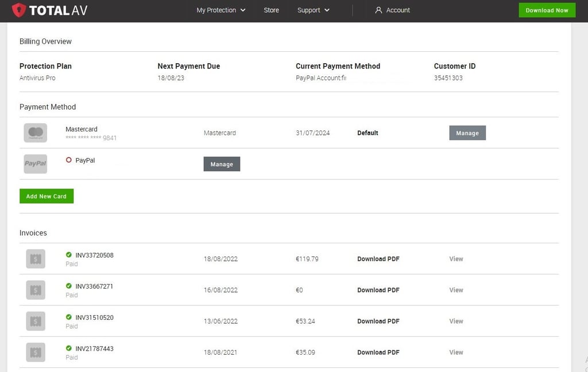Click invoice icon for INV33667271
Image resolution: width=588 pixels, height=372 pixels.
pyautogui.click(x=36, y=290)
